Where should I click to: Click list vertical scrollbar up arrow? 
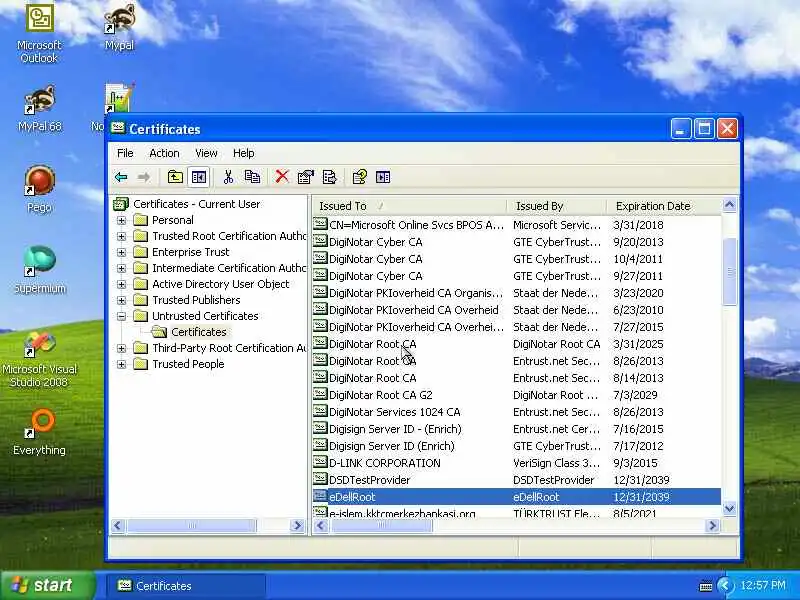730,205
